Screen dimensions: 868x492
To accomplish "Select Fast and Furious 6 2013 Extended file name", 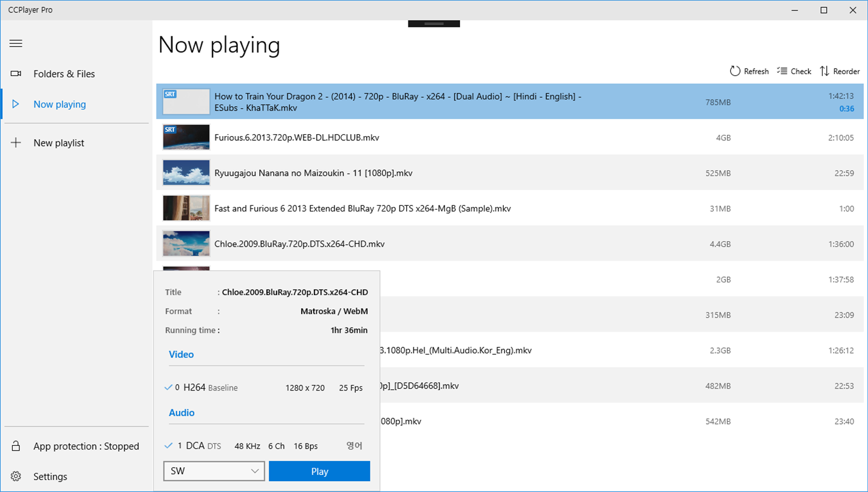I will [x=362, y=208].
